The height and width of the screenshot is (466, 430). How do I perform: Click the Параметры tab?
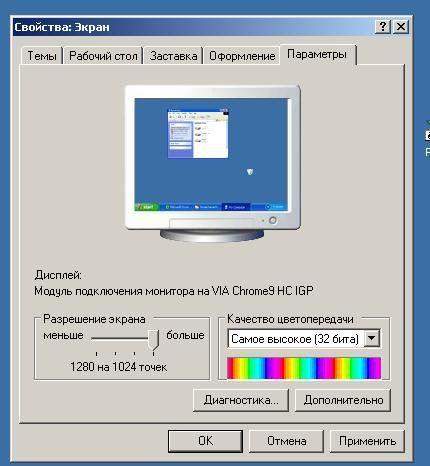tap(317, 54)
